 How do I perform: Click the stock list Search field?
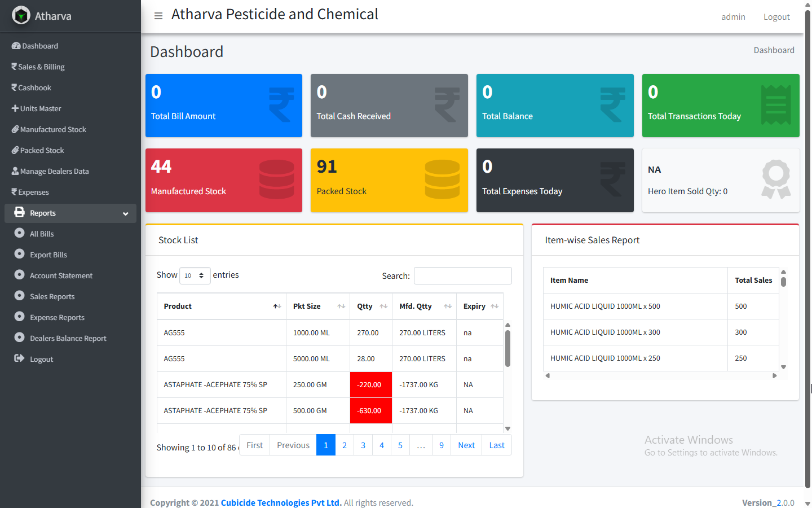462,275
